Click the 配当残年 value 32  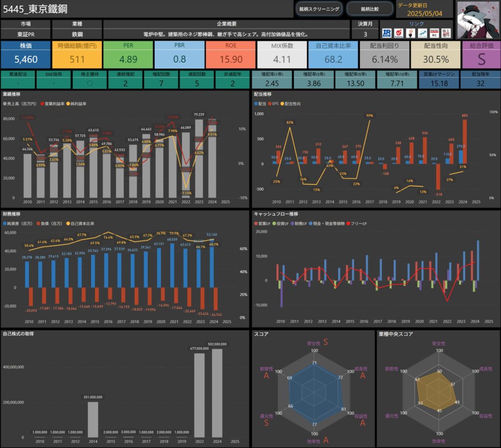480,84
